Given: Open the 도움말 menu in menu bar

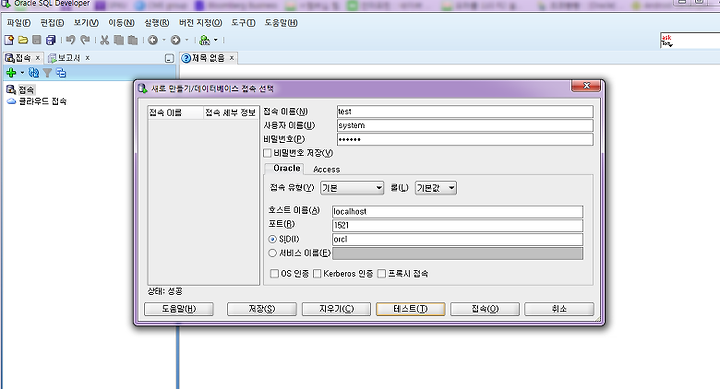Looking at the screenshot, I should pyautogui.click(x=281, y=23).
